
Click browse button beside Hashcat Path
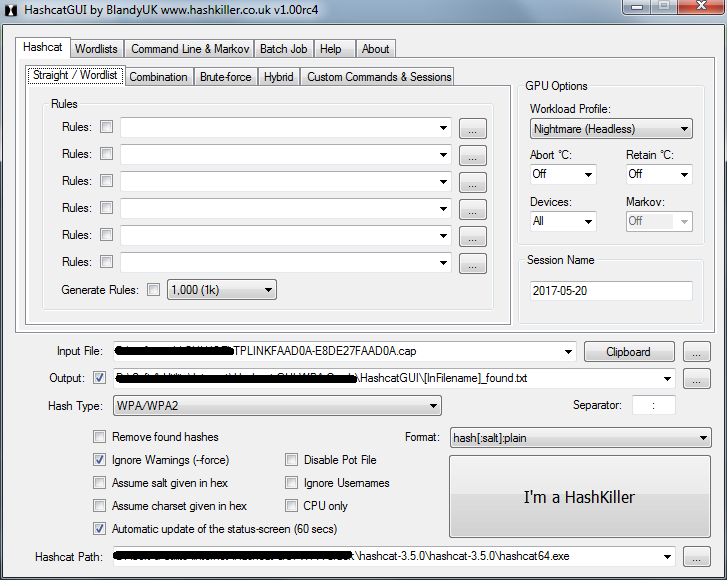pos(697,557)
